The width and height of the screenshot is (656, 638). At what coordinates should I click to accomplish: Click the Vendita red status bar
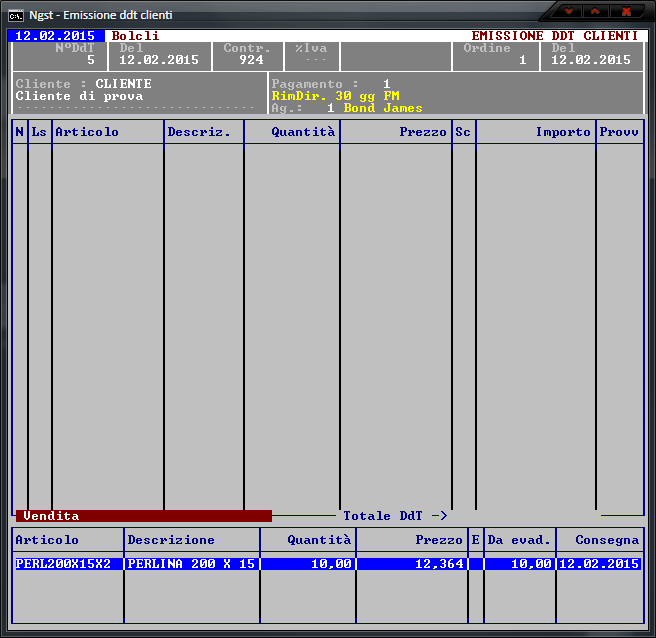[x=142, y=516]
